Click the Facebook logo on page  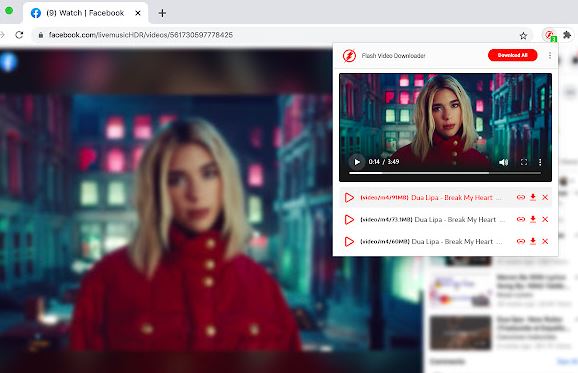pyautogui.click(x=8, y=62)
